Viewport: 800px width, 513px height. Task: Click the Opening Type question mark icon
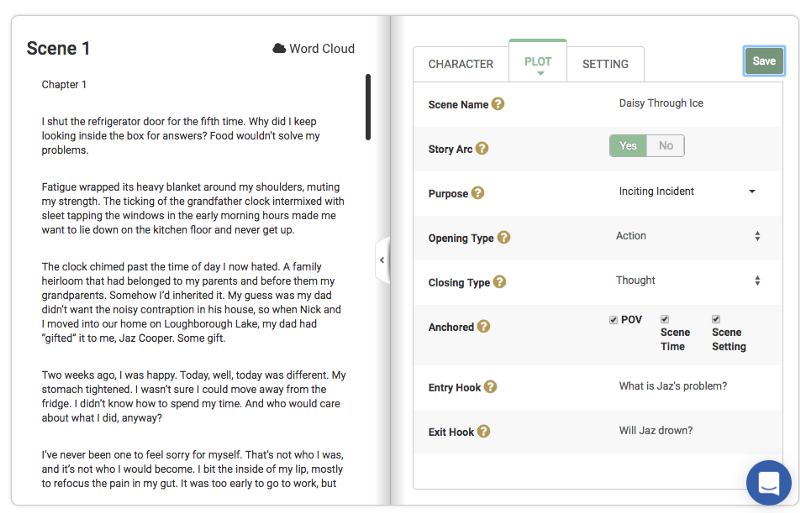coord(503,238)
